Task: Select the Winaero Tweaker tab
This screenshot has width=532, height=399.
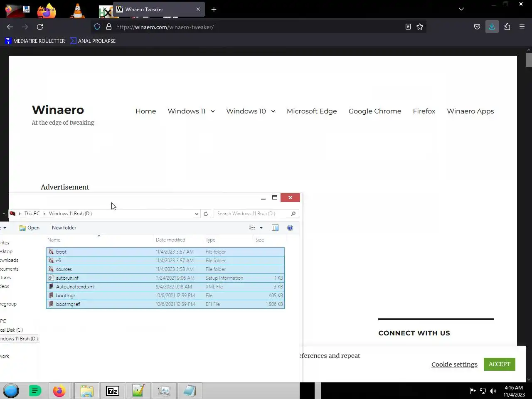Action: 159,9
